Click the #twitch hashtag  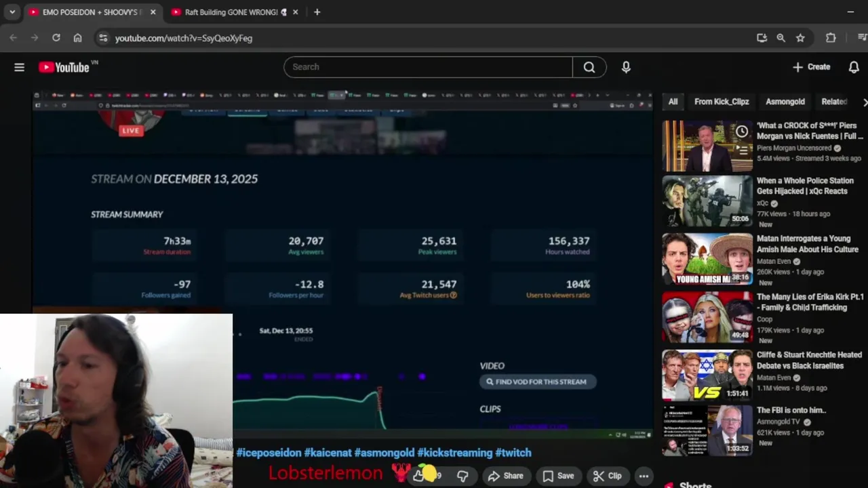tap(513, 453)
